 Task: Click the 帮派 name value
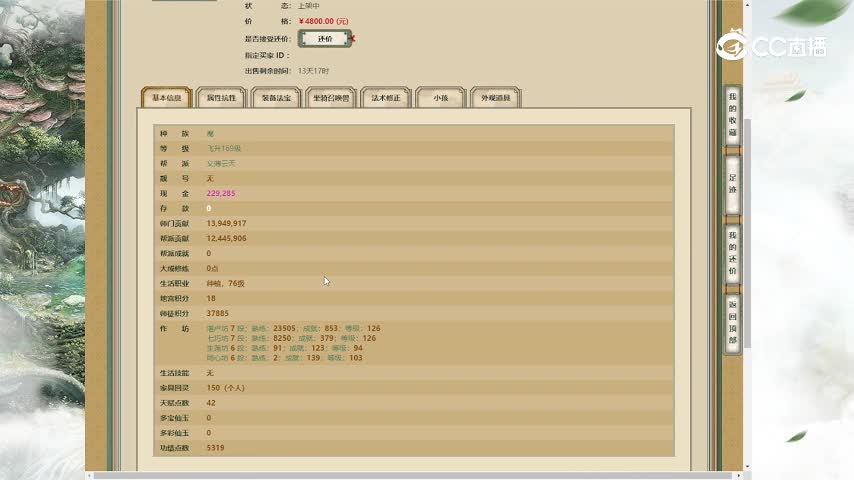(x=221, y=163)
